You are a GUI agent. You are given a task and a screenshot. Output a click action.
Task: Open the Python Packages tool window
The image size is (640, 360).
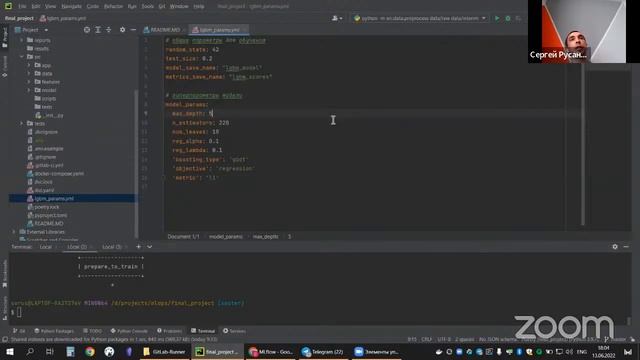tap(54, 331)
